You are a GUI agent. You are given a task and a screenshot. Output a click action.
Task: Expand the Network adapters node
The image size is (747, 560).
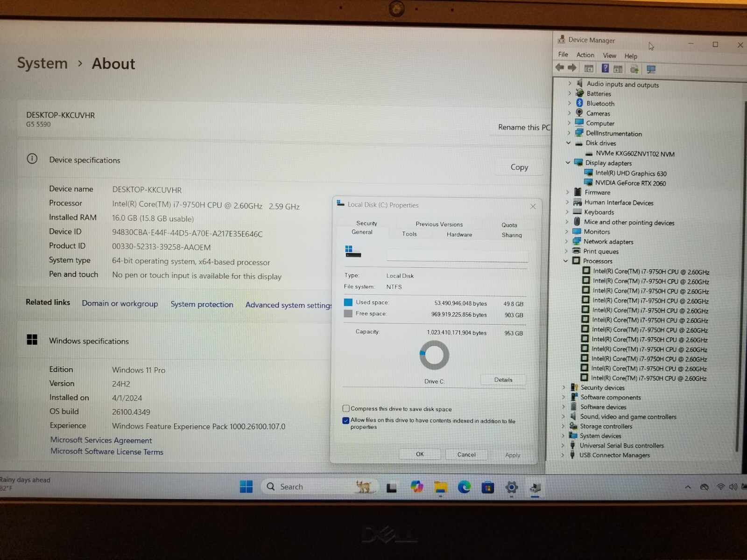(567, 241)
